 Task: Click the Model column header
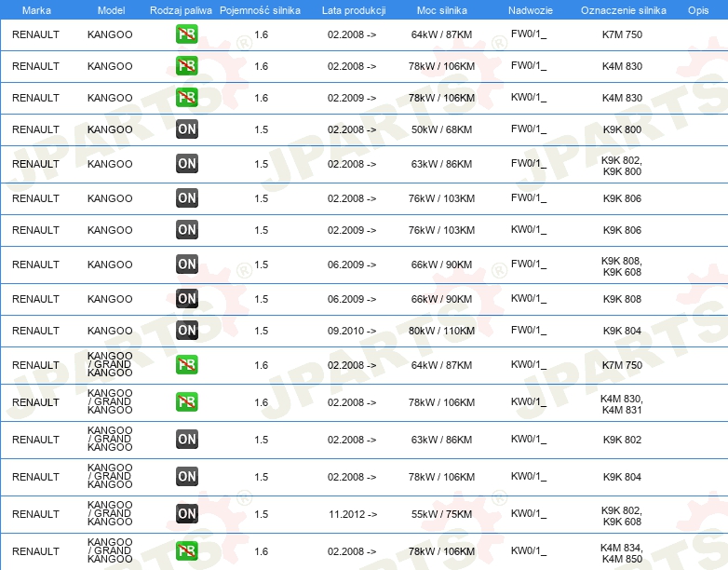pos(111,10)
